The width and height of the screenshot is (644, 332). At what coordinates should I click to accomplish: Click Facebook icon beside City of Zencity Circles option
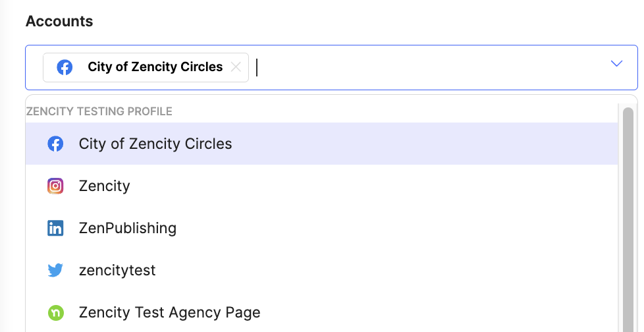click(55, 144)
